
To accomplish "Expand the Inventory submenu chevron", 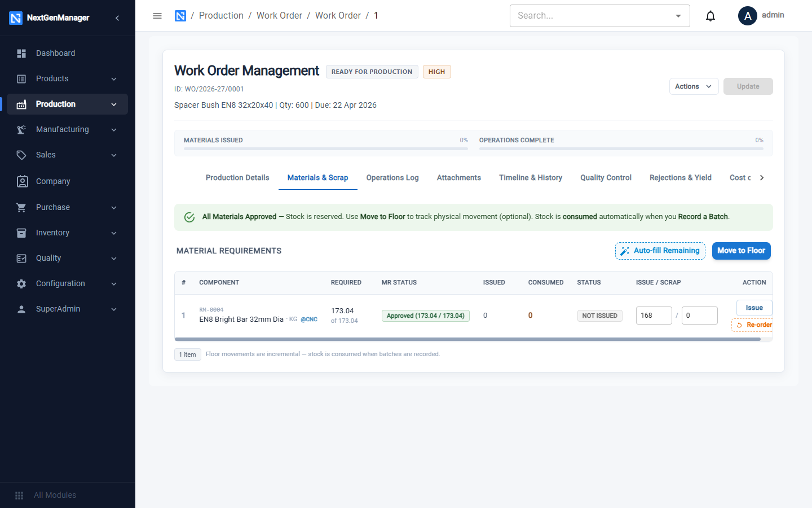I will (x=114, y=233).
